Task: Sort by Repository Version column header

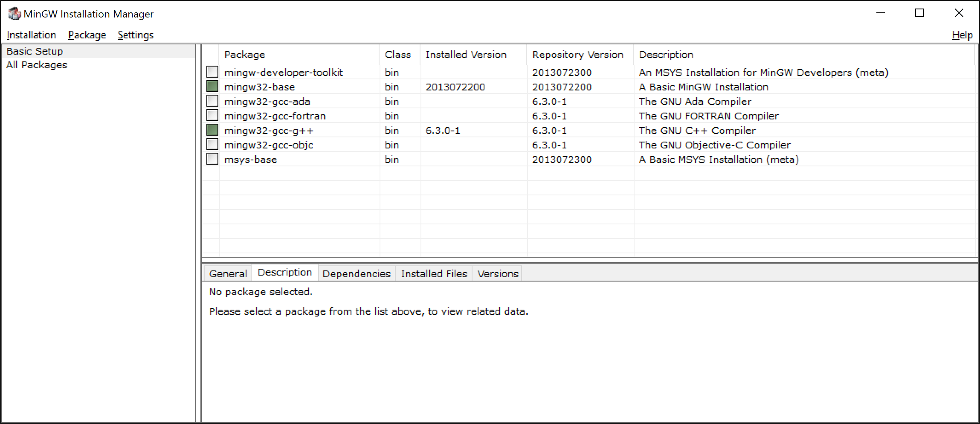Action: [x=580, y=55]
